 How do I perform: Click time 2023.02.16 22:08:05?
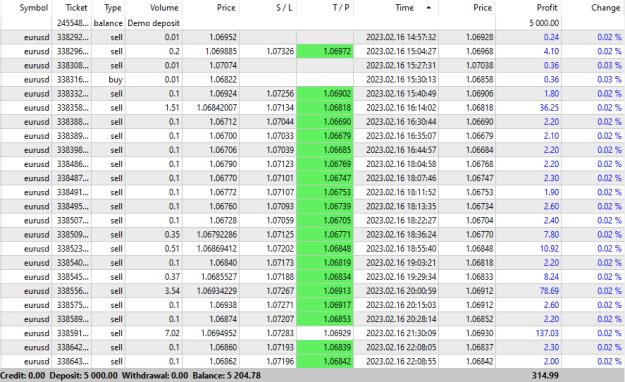coord(401,347)
